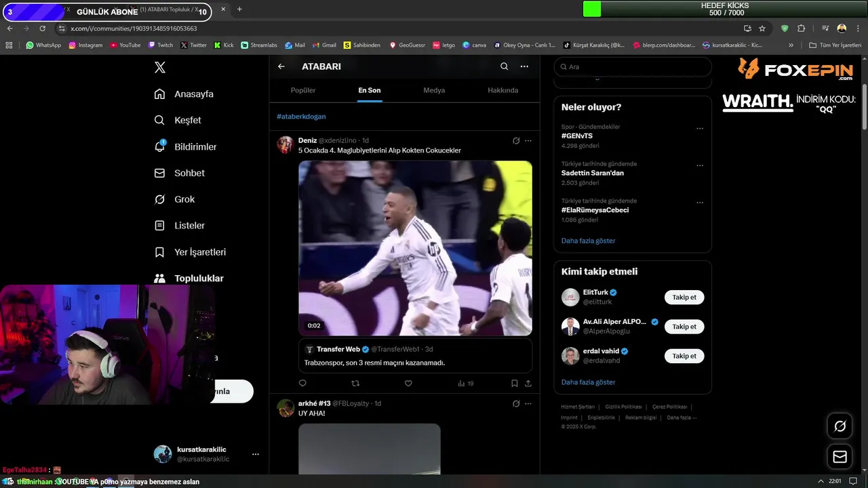Repost Deniz's post

click(355, 383)
